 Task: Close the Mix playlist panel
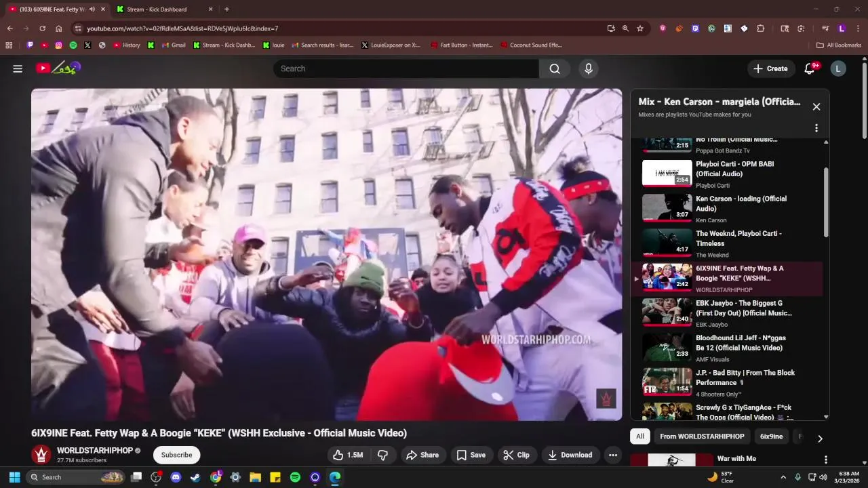816,106
